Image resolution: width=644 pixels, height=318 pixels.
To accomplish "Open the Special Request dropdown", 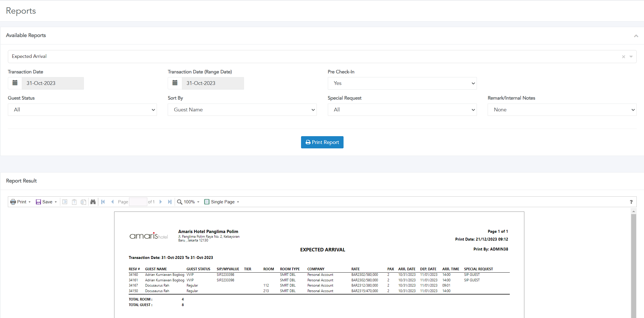I will click(x=402, y=110).
